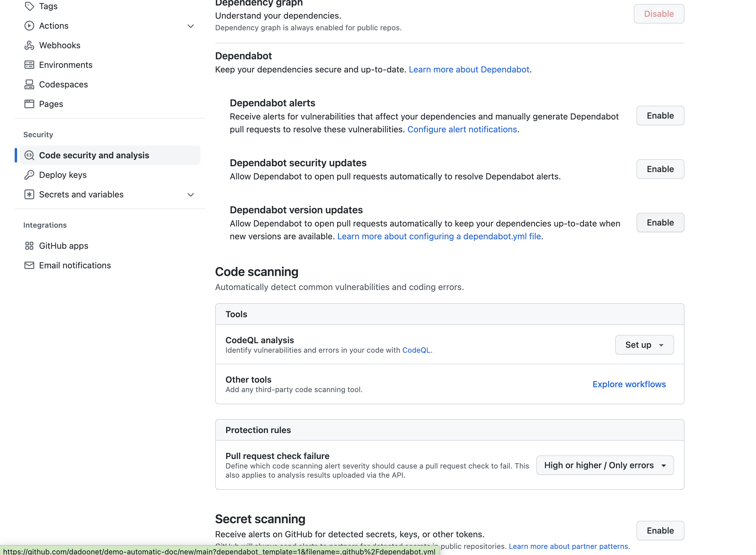Screen dimensions: 756x555
Task: Click the Secret scanning heading
Action: 260,519
